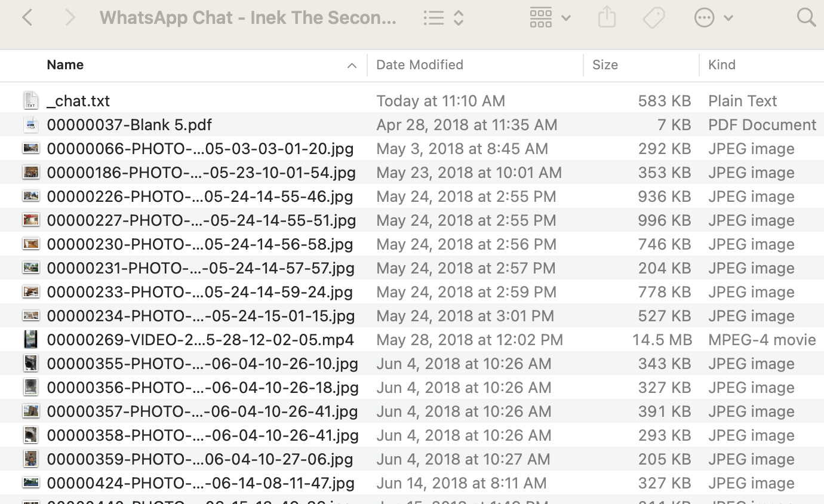Viewport: 824px width, 504px height.
Task: Open the Group By icon dropdown
Action: (550, 17)
